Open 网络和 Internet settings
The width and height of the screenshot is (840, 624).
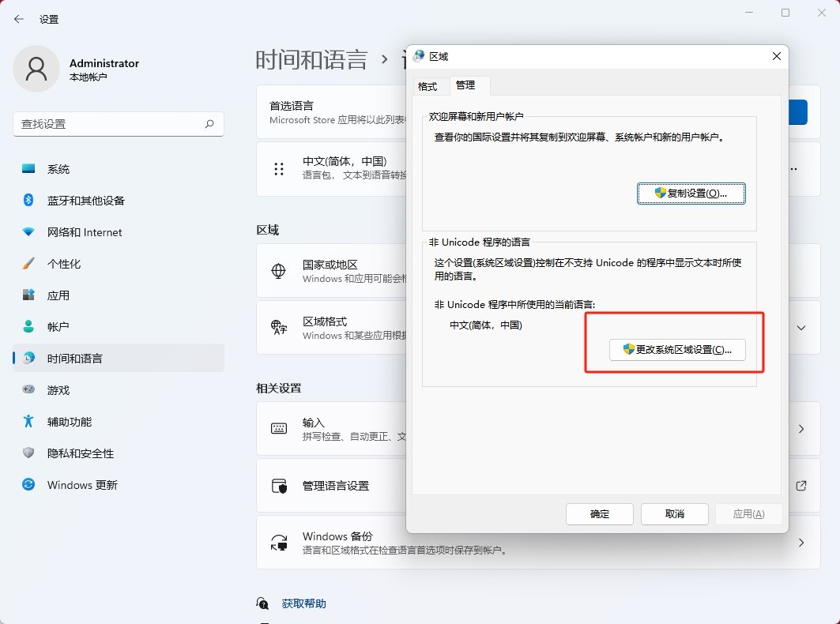point(119,232)
